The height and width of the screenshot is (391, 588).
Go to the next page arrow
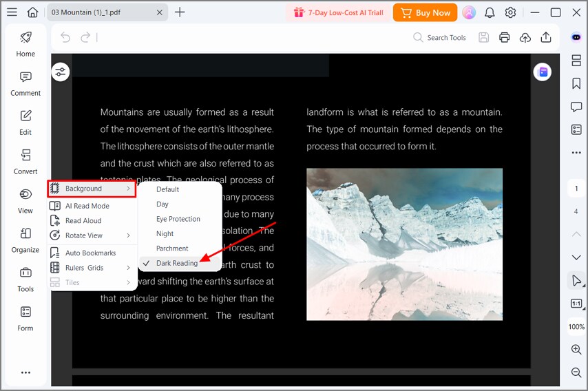(576, 257)
